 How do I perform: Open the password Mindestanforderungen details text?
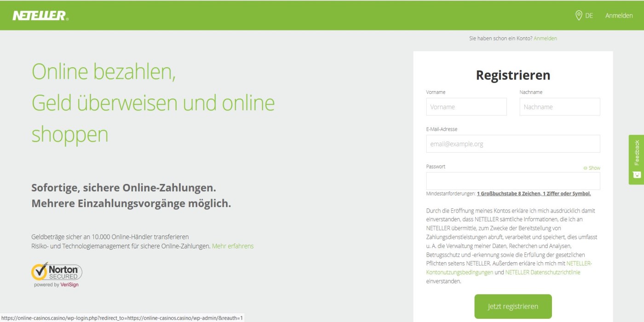click(534, 194)
